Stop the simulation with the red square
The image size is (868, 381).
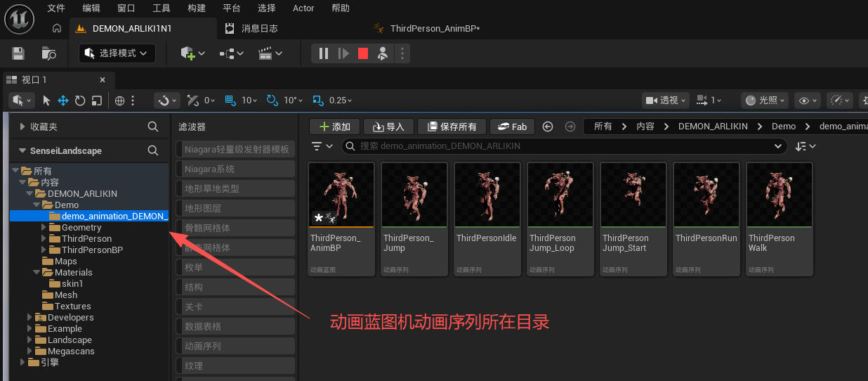[363, 53]
